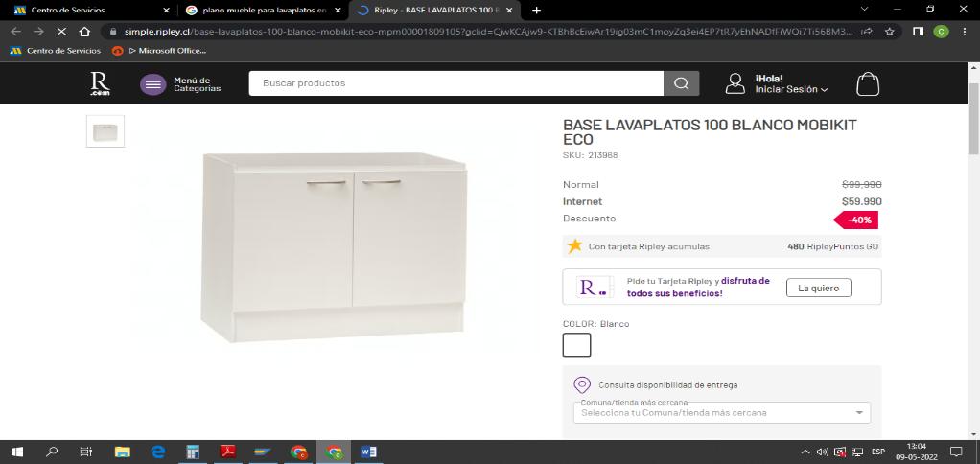Click the La quiero button
Image resolution: width=980 pixels, height=464 pixels.
click(818, 288)
